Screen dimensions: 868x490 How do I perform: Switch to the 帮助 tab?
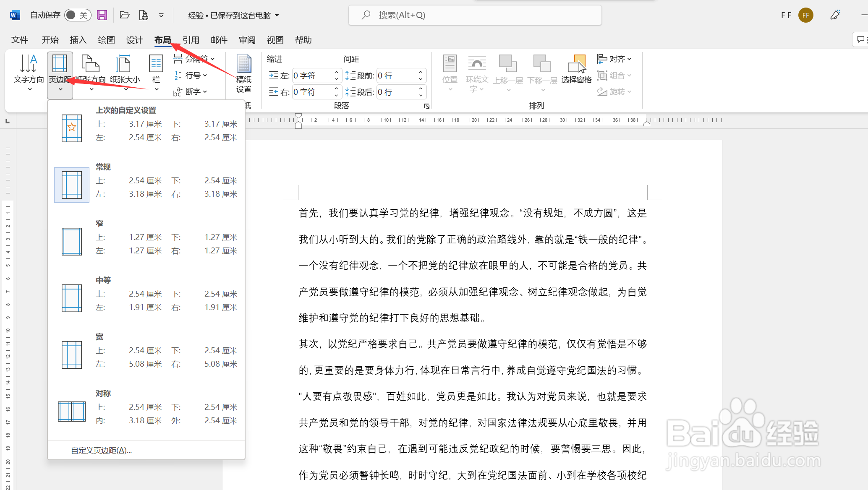point(303,40)
